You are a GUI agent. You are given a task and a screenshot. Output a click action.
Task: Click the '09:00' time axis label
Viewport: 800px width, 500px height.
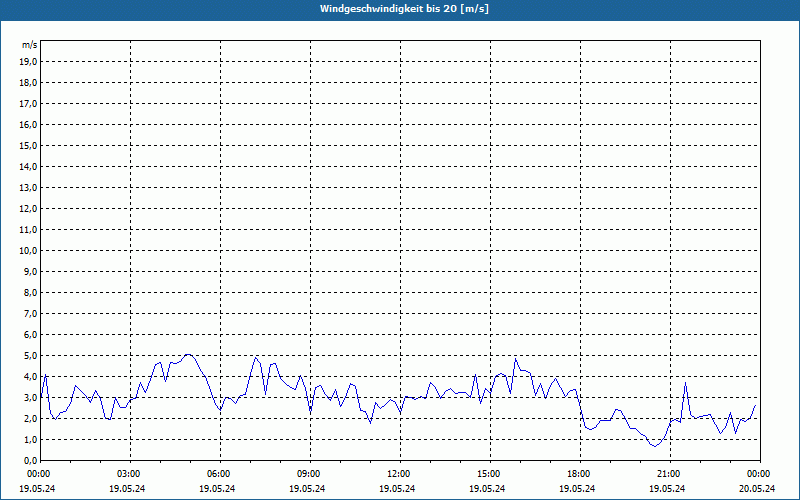(308, 474)
